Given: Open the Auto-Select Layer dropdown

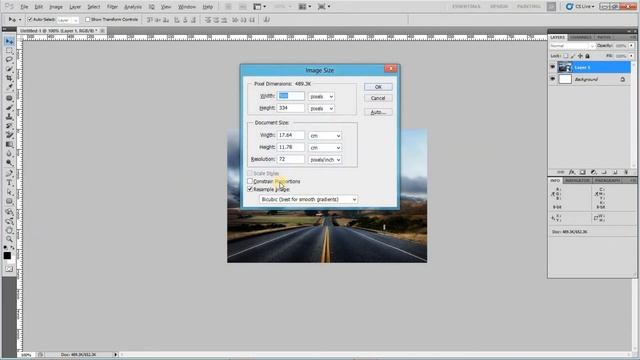Looking at the screenshot, I should (x=67, y=20).
